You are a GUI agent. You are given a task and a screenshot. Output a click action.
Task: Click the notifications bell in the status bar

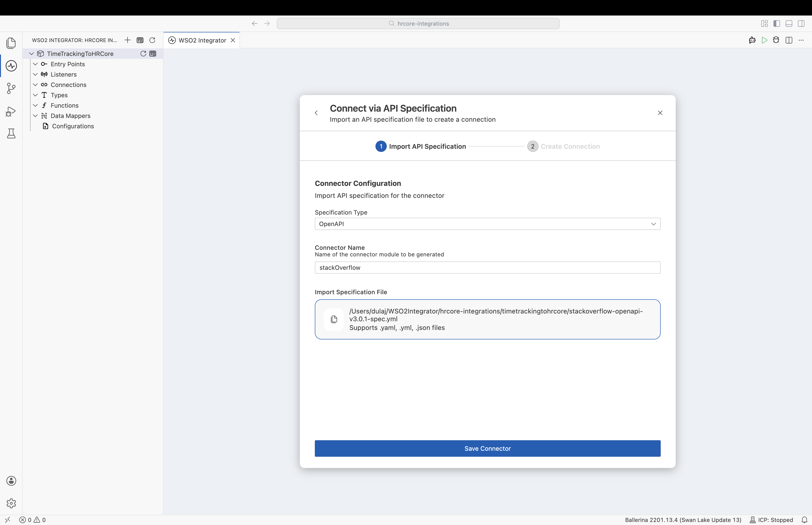[x=804, y=520]
